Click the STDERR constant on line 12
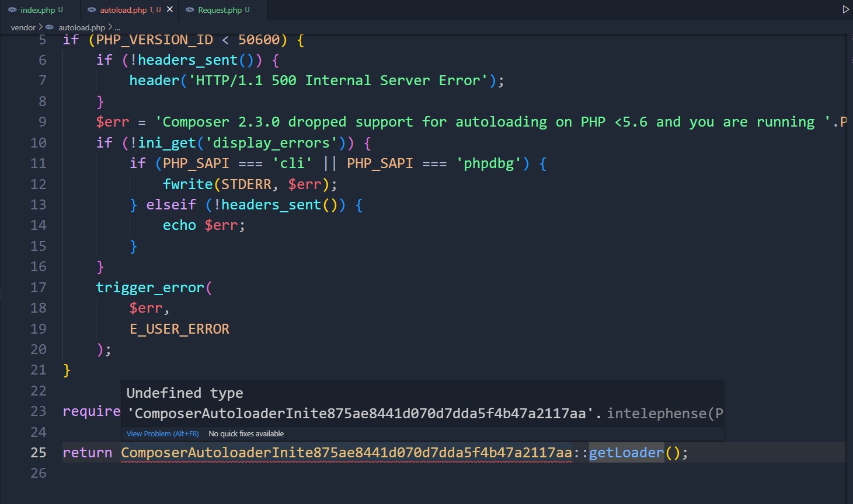 pyautogui.click(x=246, y=184)
